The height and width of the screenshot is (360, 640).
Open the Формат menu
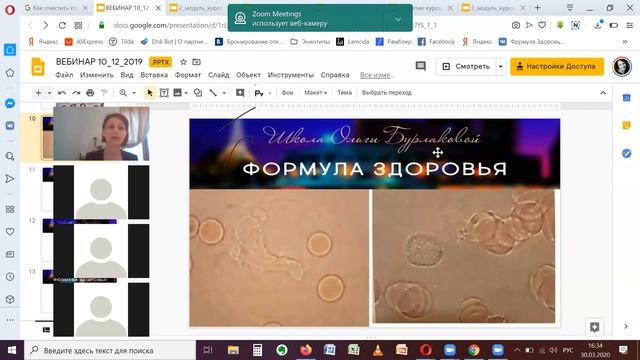pyautogui.click(x=188, y=75)
